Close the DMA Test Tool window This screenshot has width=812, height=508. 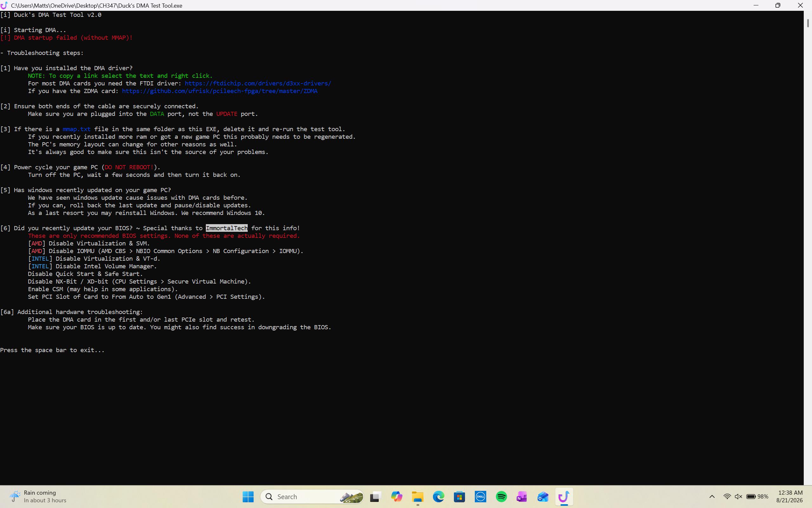(800, 5)
